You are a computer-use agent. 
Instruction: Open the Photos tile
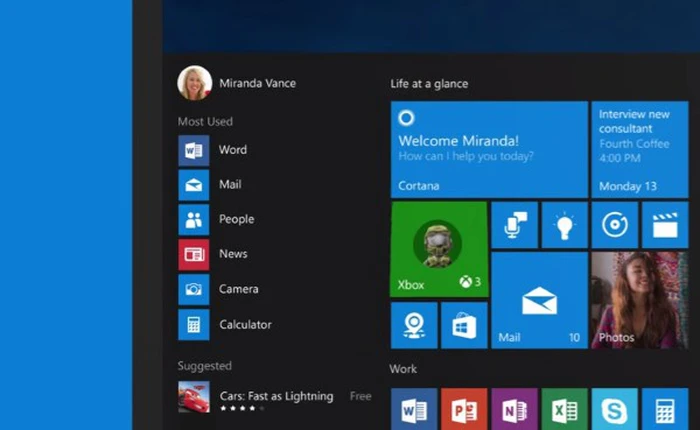pos(640,301)
